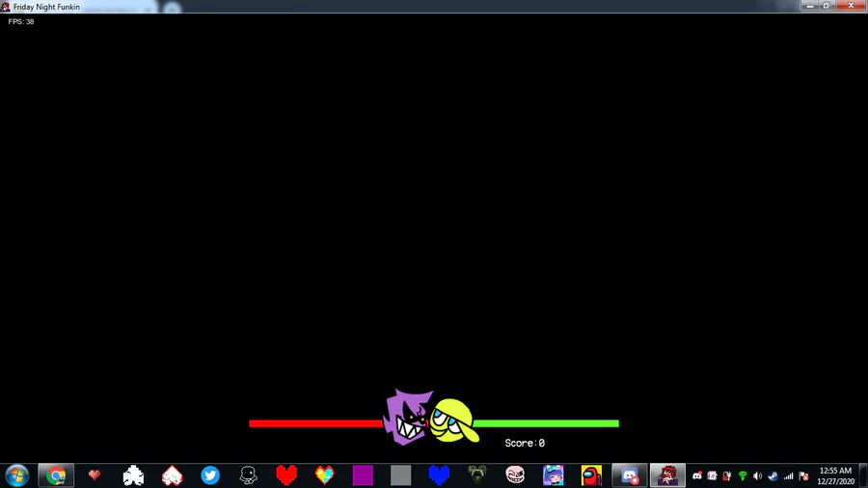Launch the red pixel heart taskbar icon
This screenshot has width=868, height=488.
pyautogui.click(x=286, y=475)
